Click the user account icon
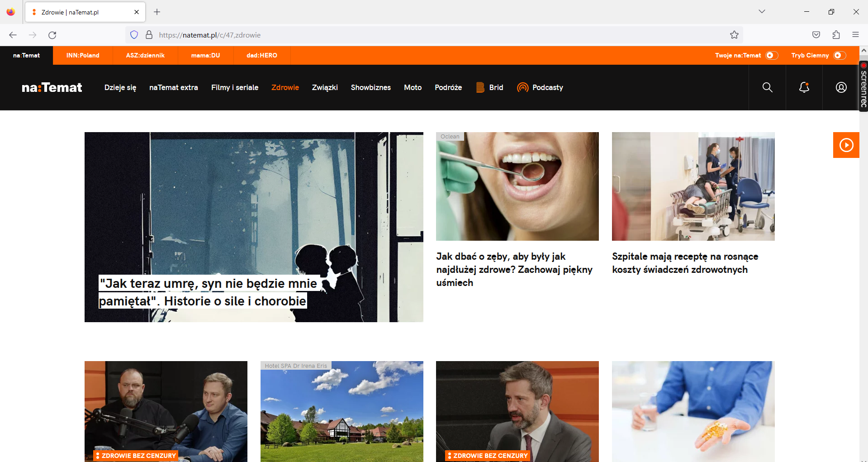 click(x=840, y=87)
